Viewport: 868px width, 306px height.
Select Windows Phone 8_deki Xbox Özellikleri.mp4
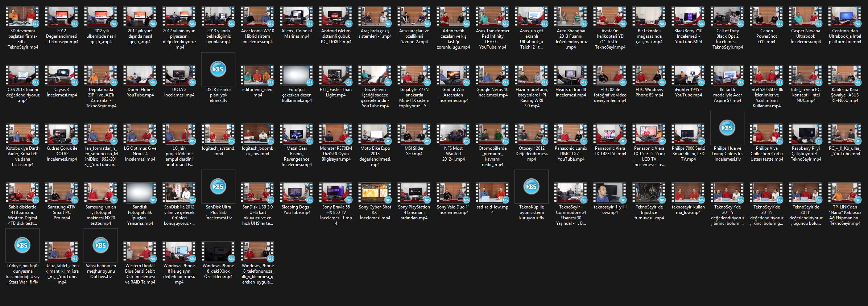coord(218,252)
